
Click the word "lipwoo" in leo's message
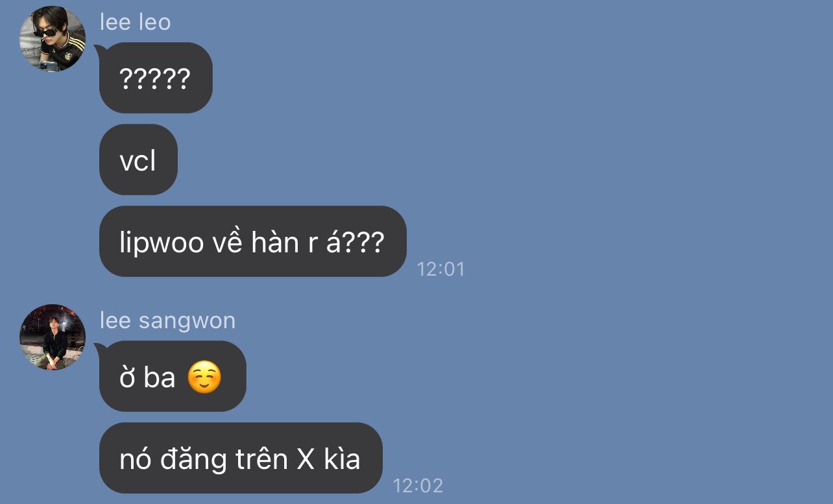point(162,243)
